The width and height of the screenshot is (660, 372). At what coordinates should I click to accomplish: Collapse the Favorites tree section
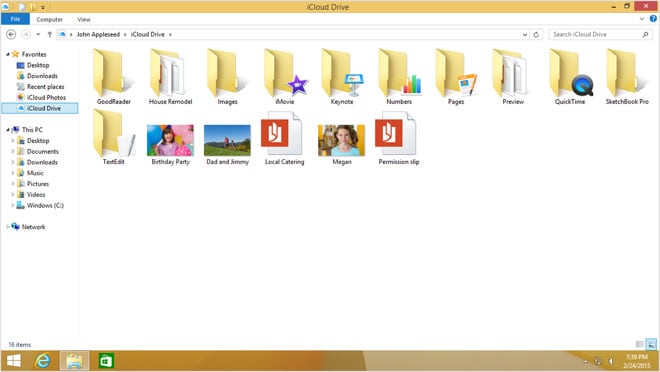coord(8,54)
